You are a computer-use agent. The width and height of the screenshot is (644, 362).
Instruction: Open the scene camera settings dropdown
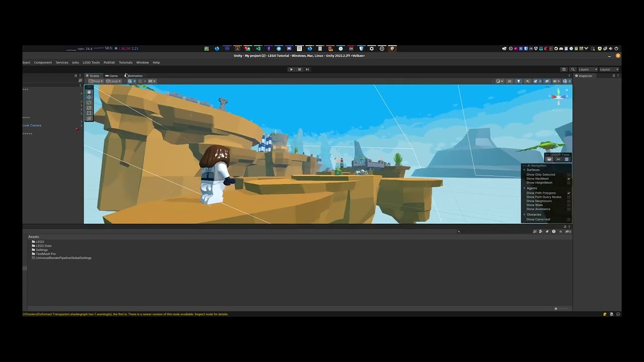[x=556, y=81]
